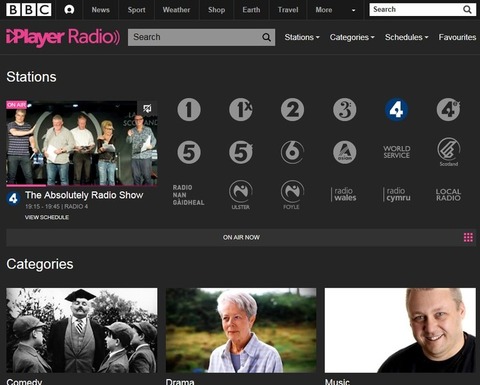
Task: Open the Local Radio stations list
Action: [x=448, y=195]
